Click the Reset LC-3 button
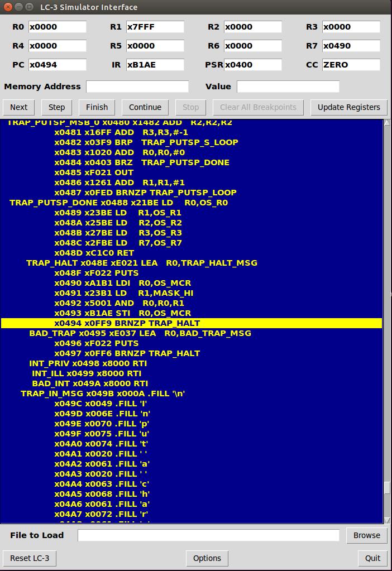The height and width of the screenshot is (571, 392). tap(30, 558)
